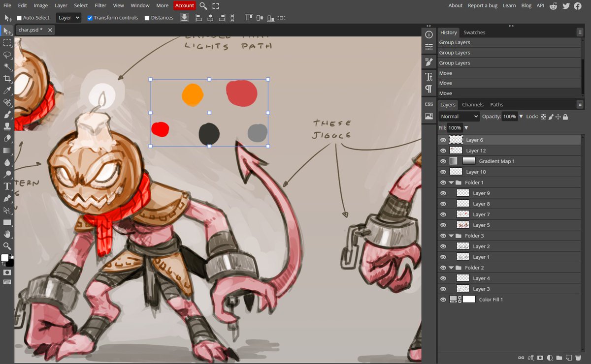Image resolution: width=591 pixels, height=364 pixels.
Task: Collapse Folder 2 group
Action: (x=452, y=268)
